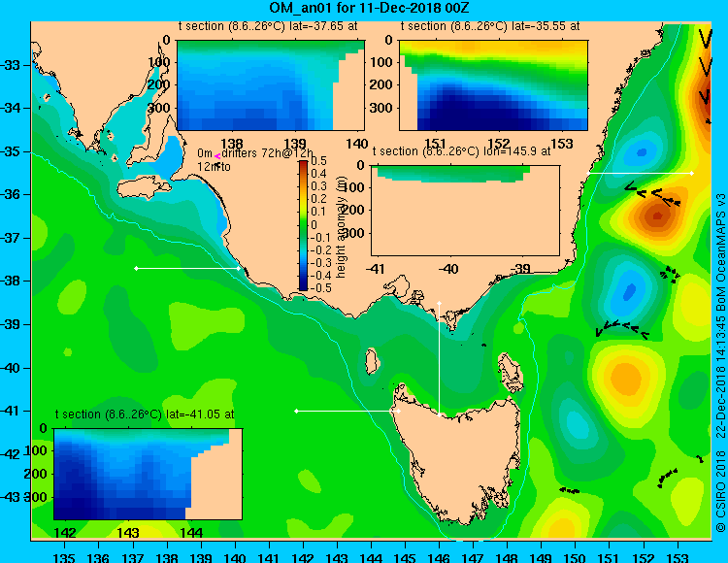Click the white section line west of Tasmania
The width and height of the screenshot is (728, 563).
coord(347,411)
